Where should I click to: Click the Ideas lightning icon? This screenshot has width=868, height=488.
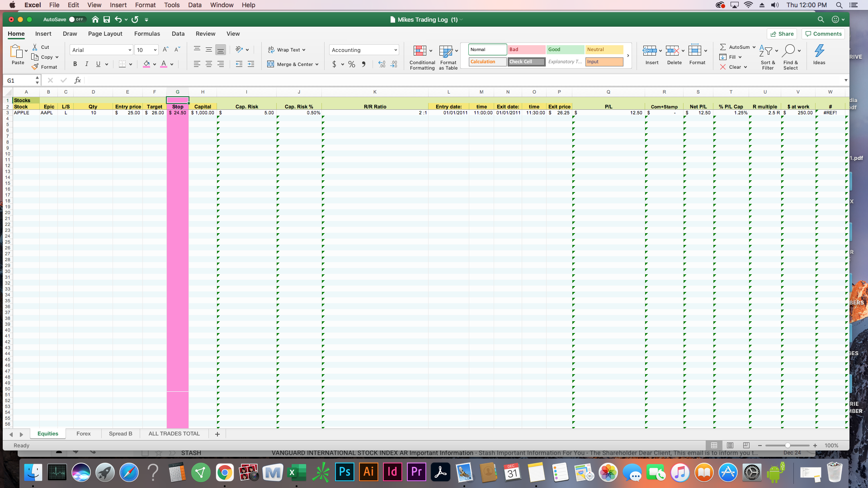(819, 55)
